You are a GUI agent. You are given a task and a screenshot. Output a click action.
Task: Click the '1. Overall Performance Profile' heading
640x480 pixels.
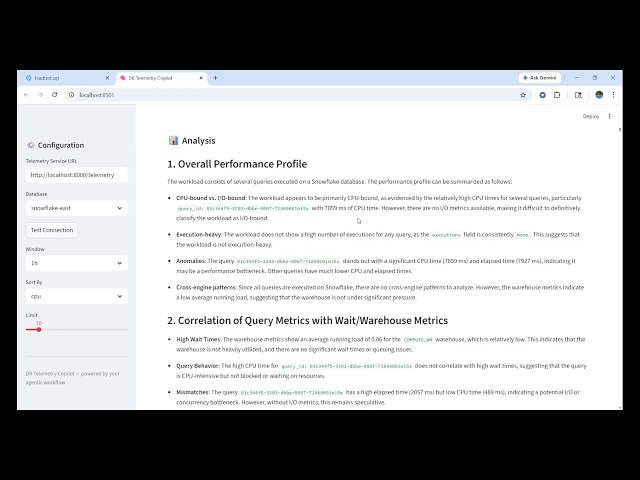tap(237, 164)
